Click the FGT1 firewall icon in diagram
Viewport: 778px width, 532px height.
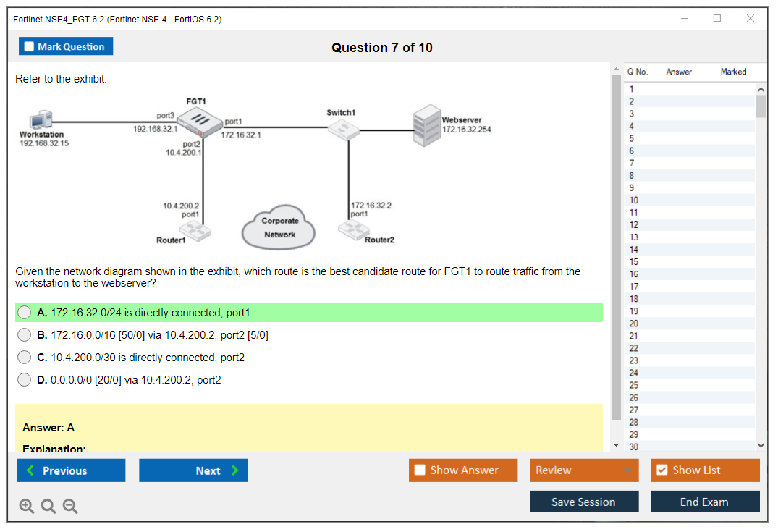click(200, 123)
